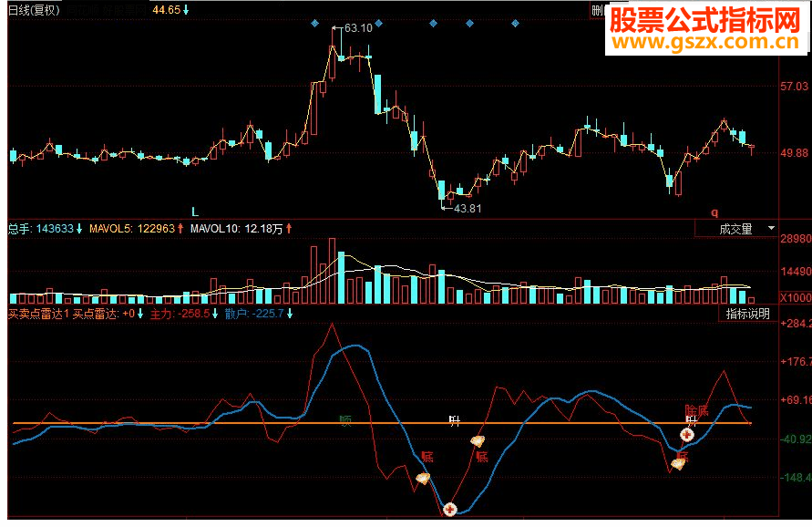
Task: Click the up arrow next to MAVOL5 122963
Action: click(180, 229)
